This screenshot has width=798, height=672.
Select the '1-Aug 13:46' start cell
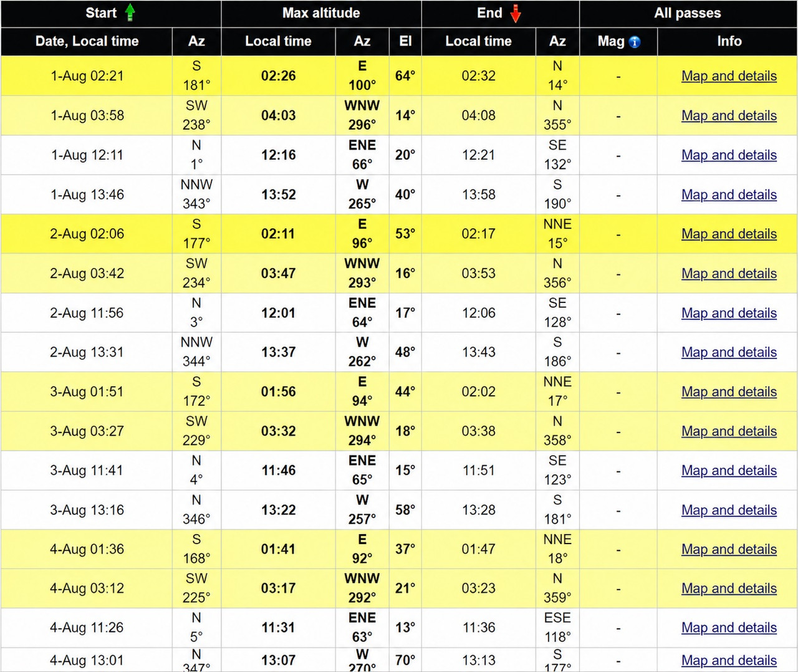[x=87, y=194]
